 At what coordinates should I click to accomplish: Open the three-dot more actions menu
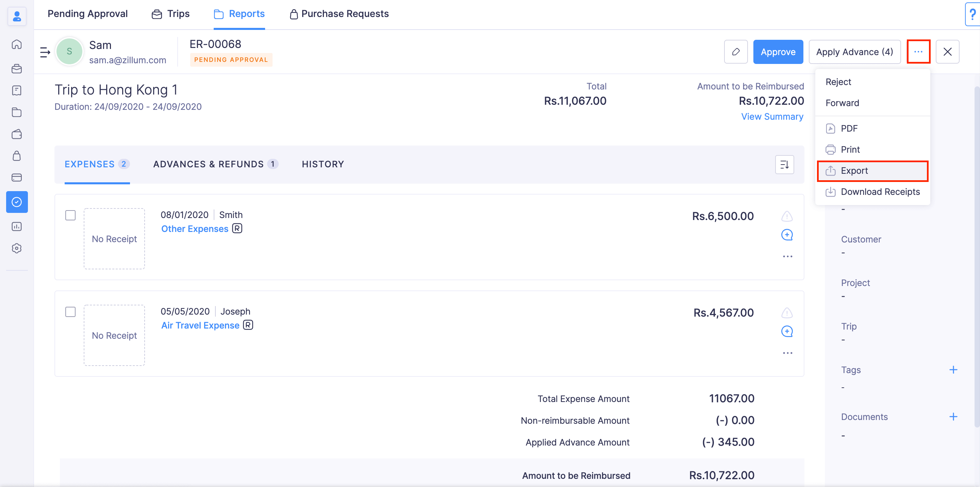coord(918,52)
